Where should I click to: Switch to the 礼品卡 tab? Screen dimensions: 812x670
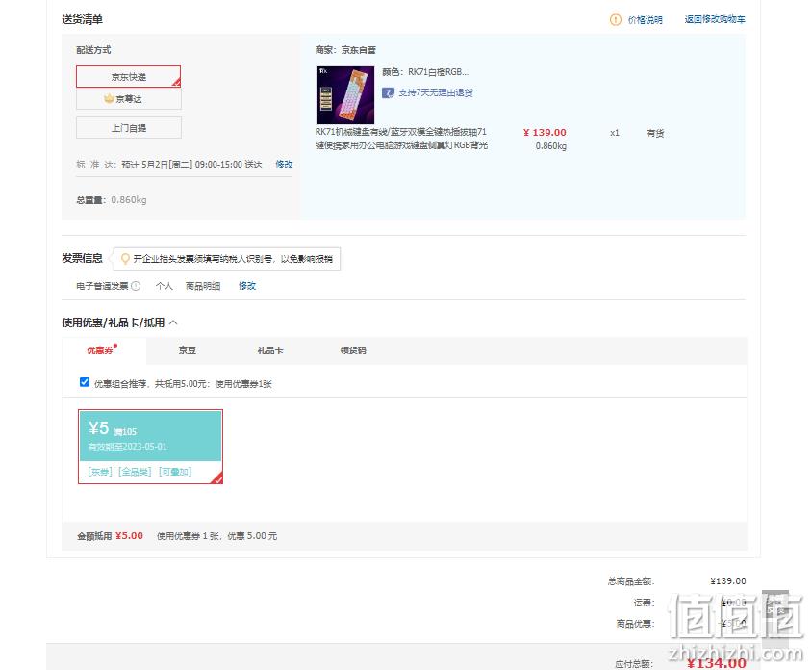click(x=270, y=350)
